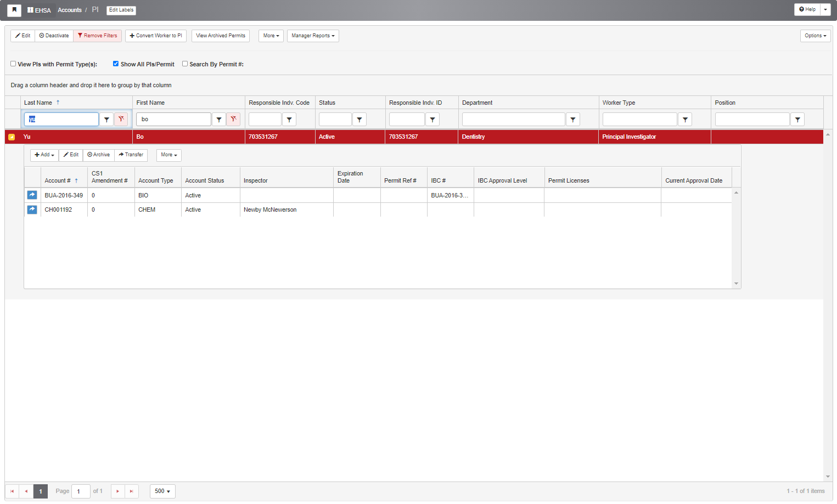The image size is (837, 504).
Task: Open account CH001192 arrow icon
Action: [x=32, y=209]
